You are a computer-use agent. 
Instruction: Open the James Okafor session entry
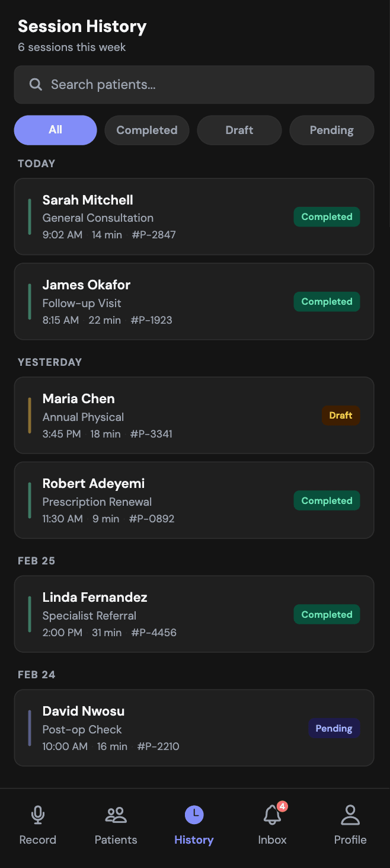(194, 301)
